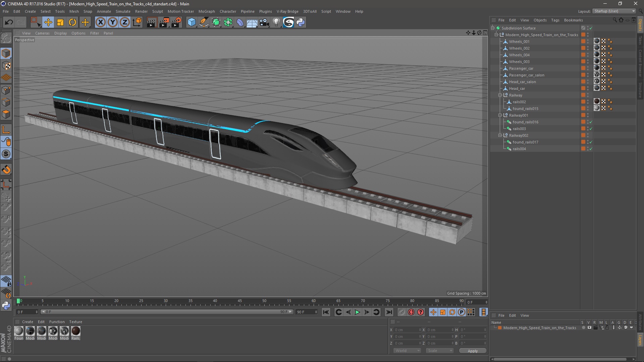Add a Cube primitive object
Viewport: 644px width, 362px height.
pos(192,22)
